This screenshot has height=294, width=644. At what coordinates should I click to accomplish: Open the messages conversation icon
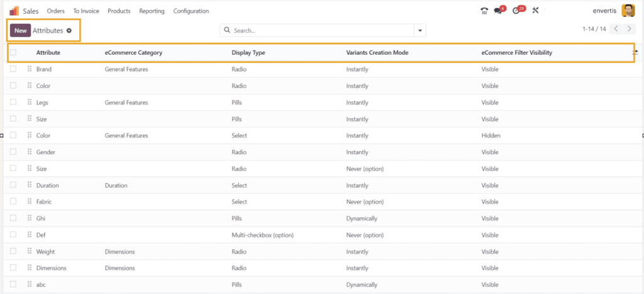(x=498, y=11)
